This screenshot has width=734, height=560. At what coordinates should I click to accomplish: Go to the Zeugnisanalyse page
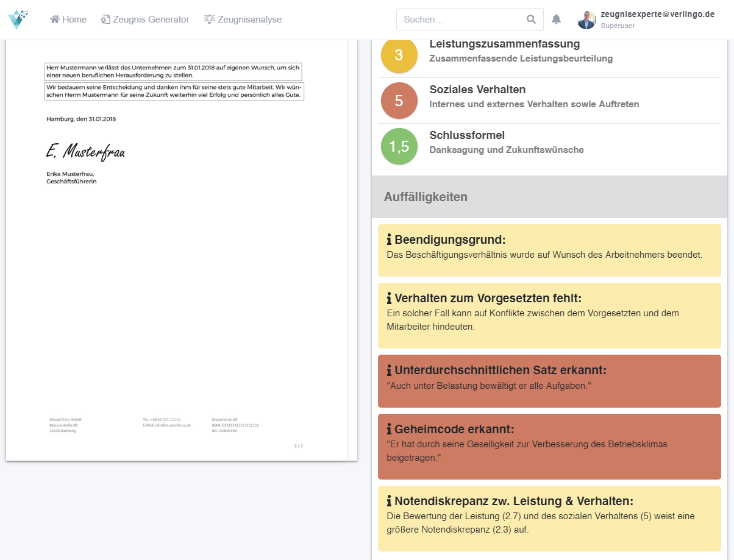[x=243, y=19]
